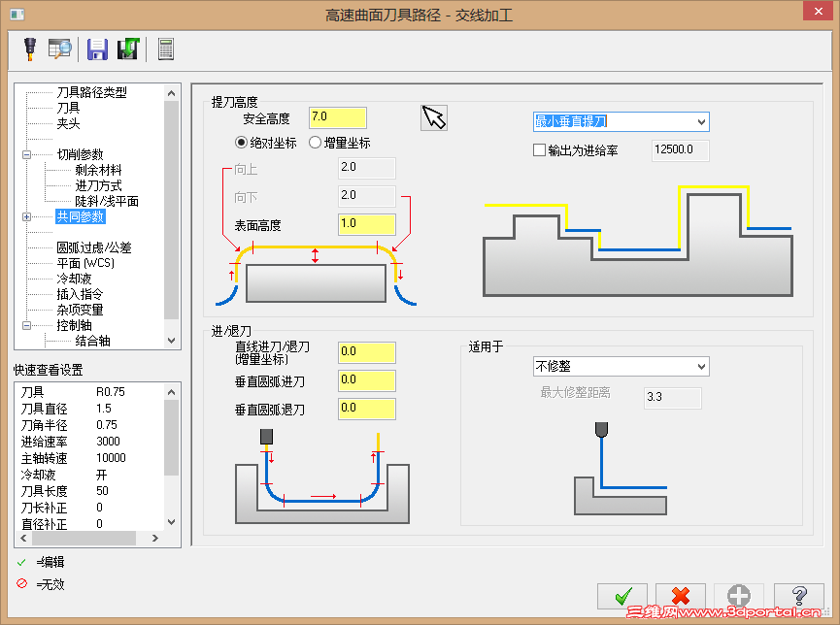This screenshot has width=840, height=625.
Task: Open the 不修整 dropdown
Action: (x=622, y=366)
